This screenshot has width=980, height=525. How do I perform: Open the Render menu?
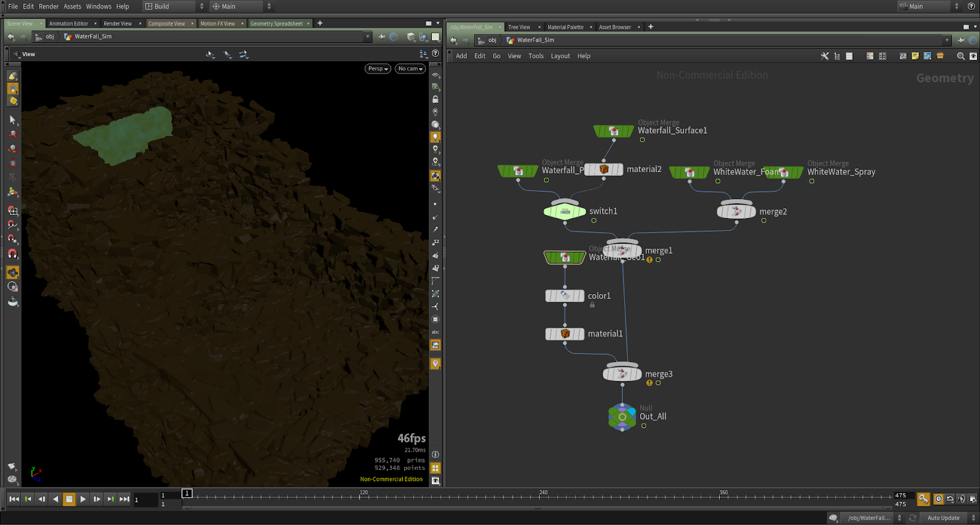(x=48, y=6)
